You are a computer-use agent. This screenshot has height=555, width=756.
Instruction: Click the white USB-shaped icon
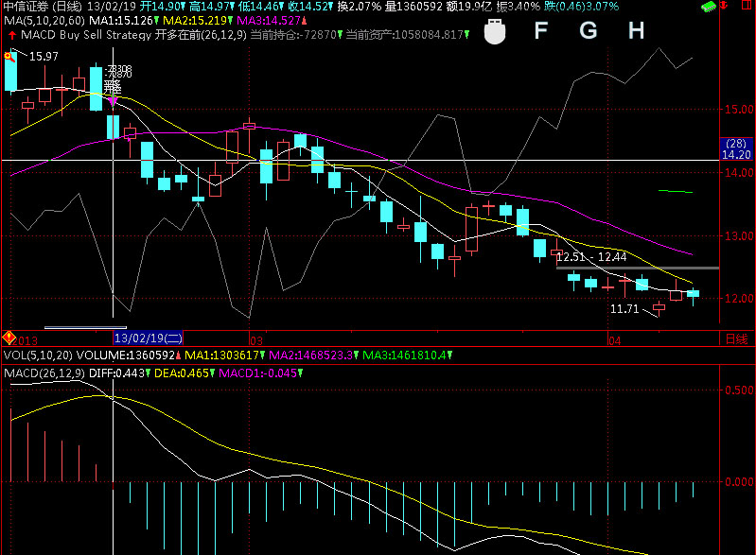(494, 32)
